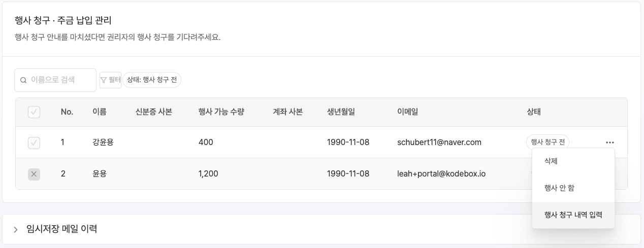Select 행사 청구 내역 입력 menu item
Screen dimensions: 644x248
(x=573, y=215)
